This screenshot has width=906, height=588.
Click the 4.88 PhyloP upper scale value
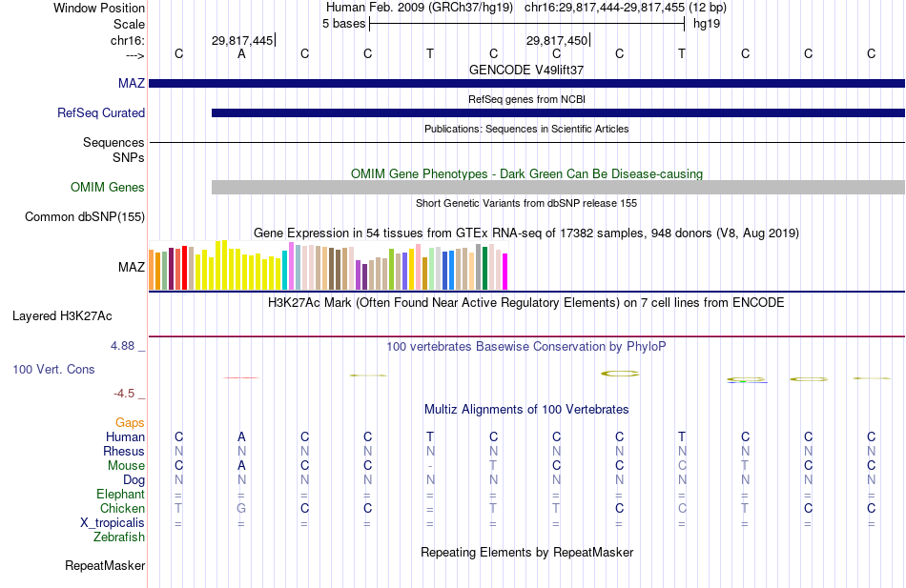click(x=122, y=345)
